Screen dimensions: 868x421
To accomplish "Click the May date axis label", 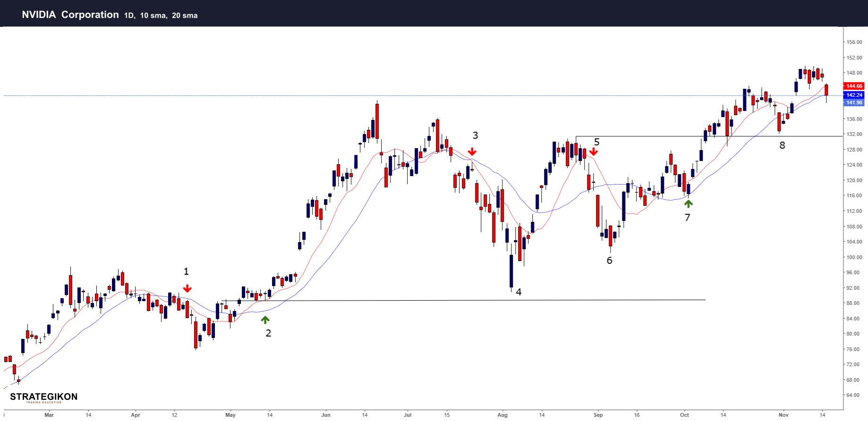I will (230, 415).
